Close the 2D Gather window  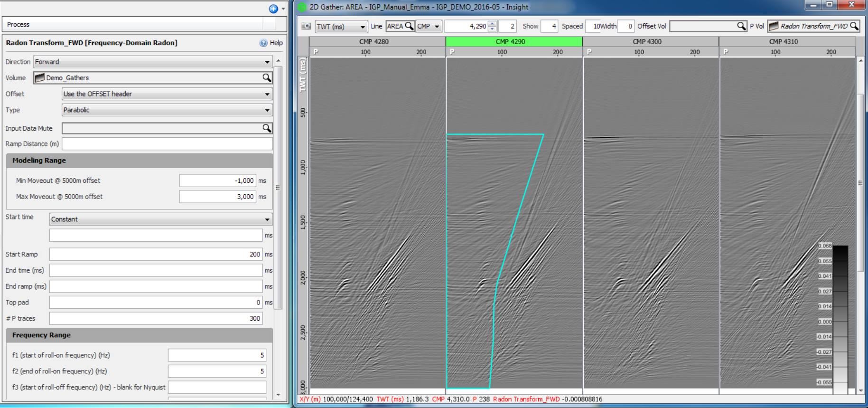(x=852, y=5)
